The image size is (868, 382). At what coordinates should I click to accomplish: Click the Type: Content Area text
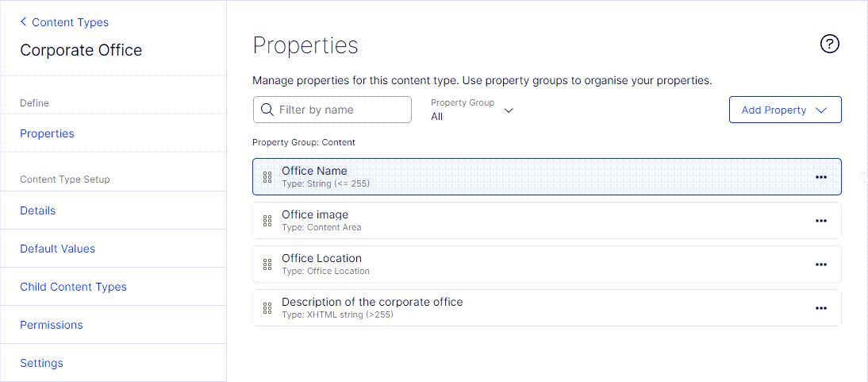[321, 227]
